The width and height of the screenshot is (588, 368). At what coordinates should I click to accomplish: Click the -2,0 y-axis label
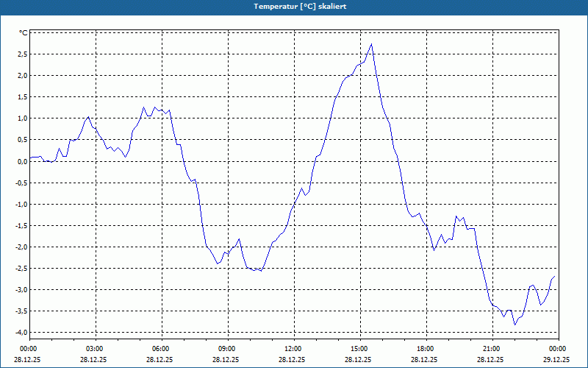click(x=22, y=247)
